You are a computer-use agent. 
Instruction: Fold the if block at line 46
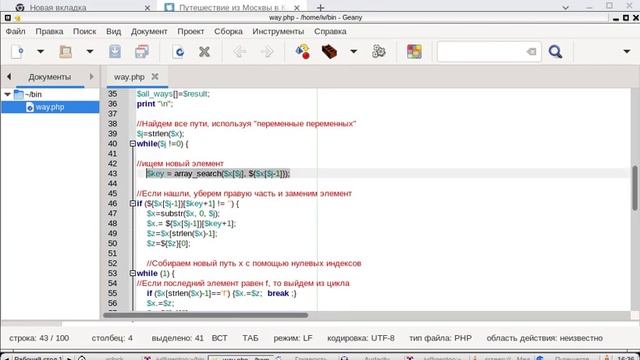[133, 203]
